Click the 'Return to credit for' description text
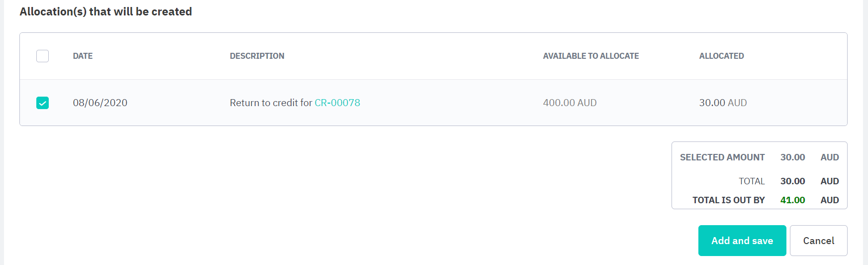This screenshot has height=265, width=868. (271, 103)
